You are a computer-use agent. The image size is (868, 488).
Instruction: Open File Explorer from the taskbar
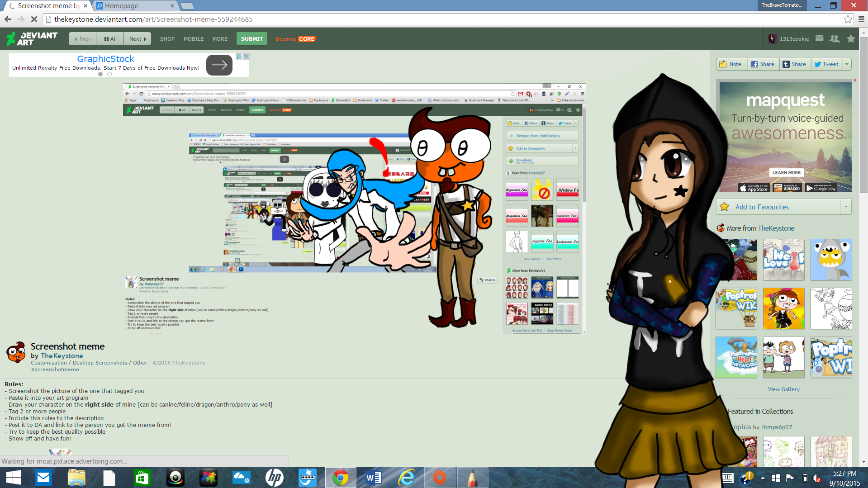(76, 478)
